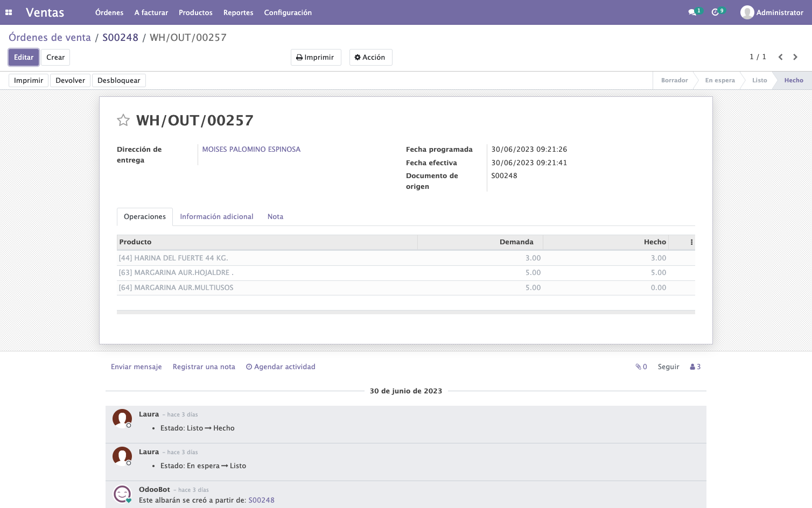Mark WH/OUT/00257 as favorite star
812x508 pixels.
click(x=123, y=120)
